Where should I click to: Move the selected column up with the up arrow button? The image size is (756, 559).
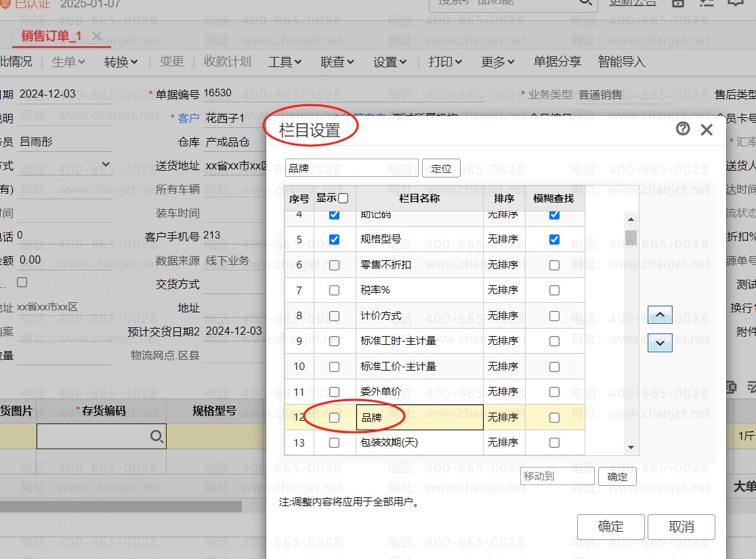pos(660,314)
